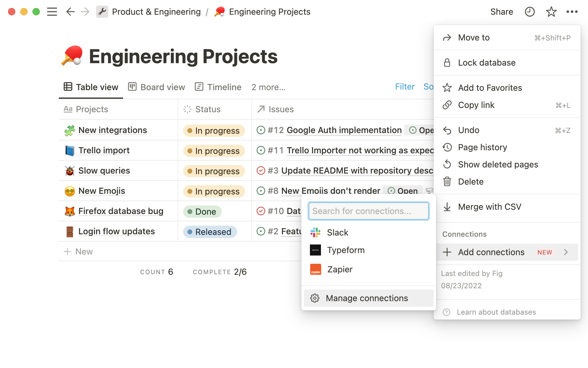Click the Share button

click(501, 12)
